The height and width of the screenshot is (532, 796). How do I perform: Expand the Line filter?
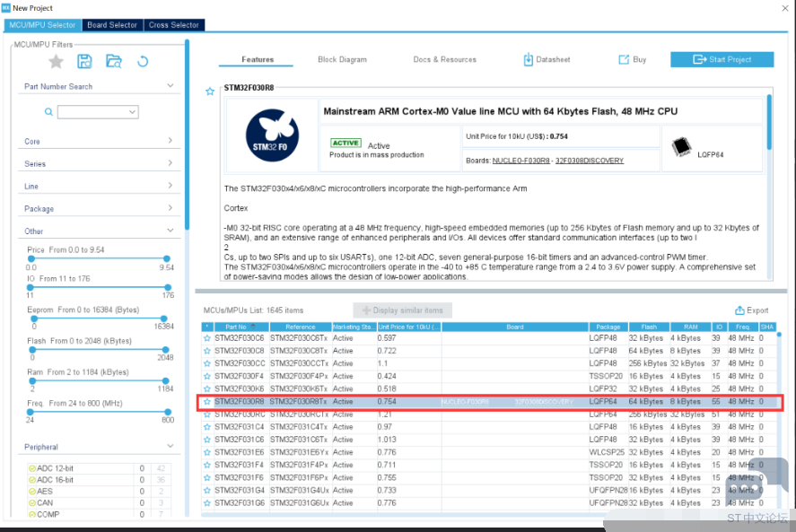pos(171,186)
